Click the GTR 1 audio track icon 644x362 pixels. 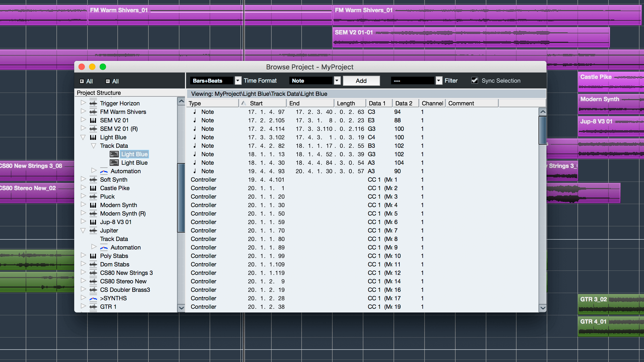pos(93,307)
